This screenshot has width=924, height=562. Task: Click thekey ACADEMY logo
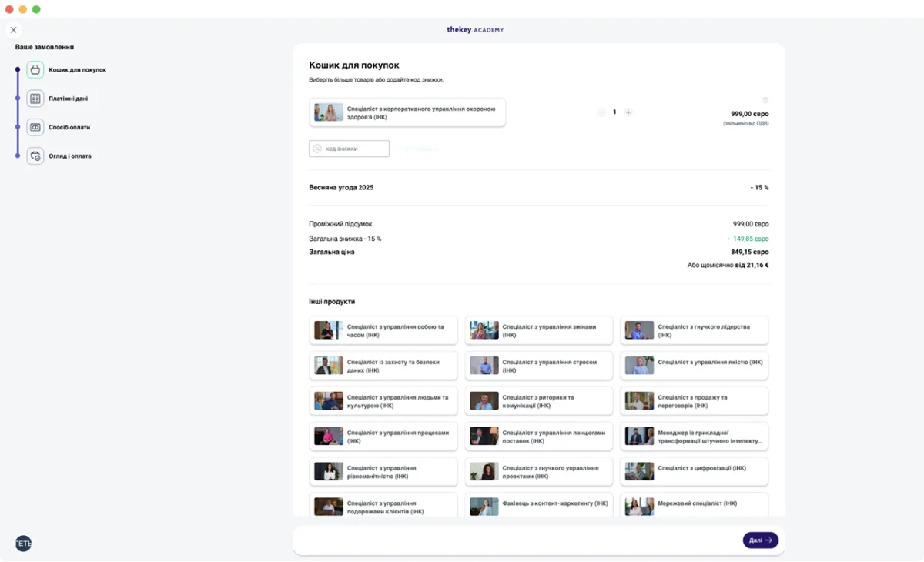pos(475,30)
